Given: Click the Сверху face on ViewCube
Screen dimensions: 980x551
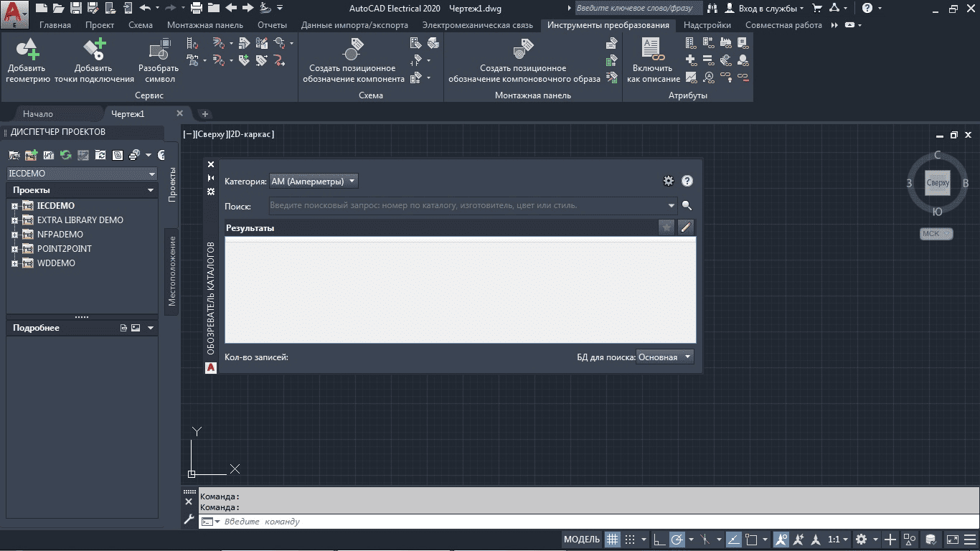Looking at the screenshot, I should point(938,183).
